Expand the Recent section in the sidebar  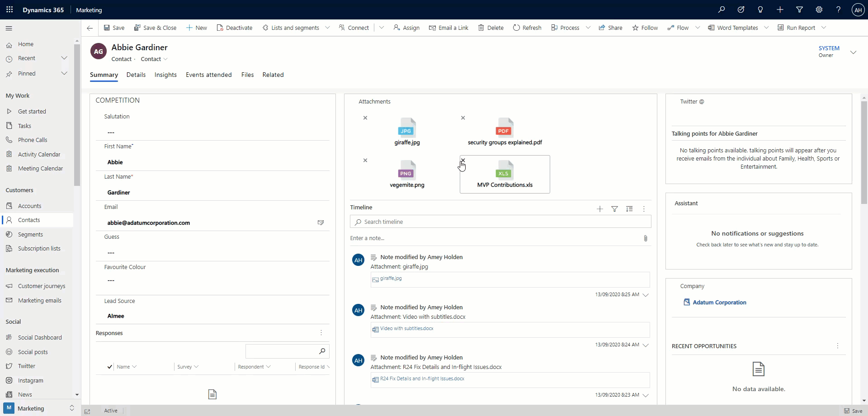[x=64, y=58]
